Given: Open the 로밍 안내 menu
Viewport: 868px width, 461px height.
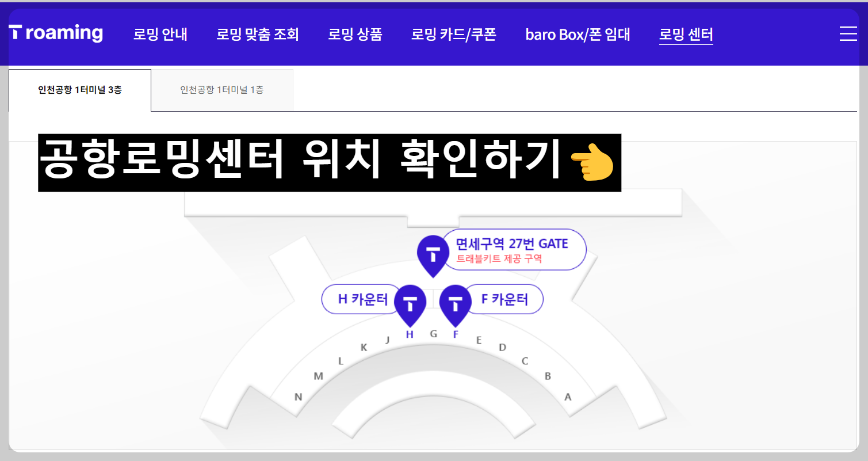Looking at the screenshot, I should tap(160, 34).
